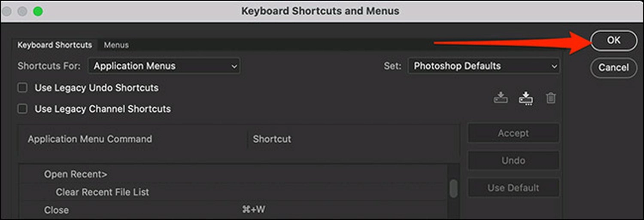Click the Accept button

(x=513, y=133)
